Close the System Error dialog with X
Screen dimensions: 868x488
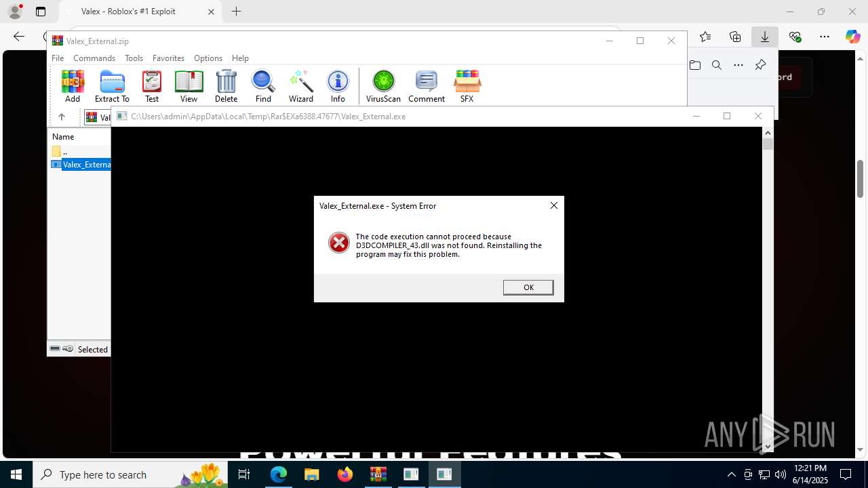click(x=554, y=205)
